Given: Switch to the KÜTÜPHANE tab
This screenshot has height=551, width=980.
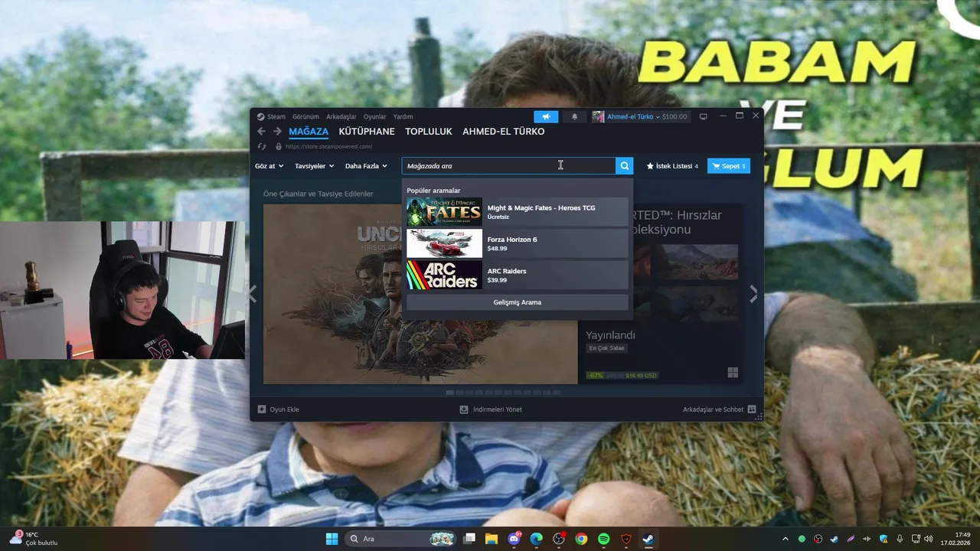Looking at the screenshot, I should 367,132.
